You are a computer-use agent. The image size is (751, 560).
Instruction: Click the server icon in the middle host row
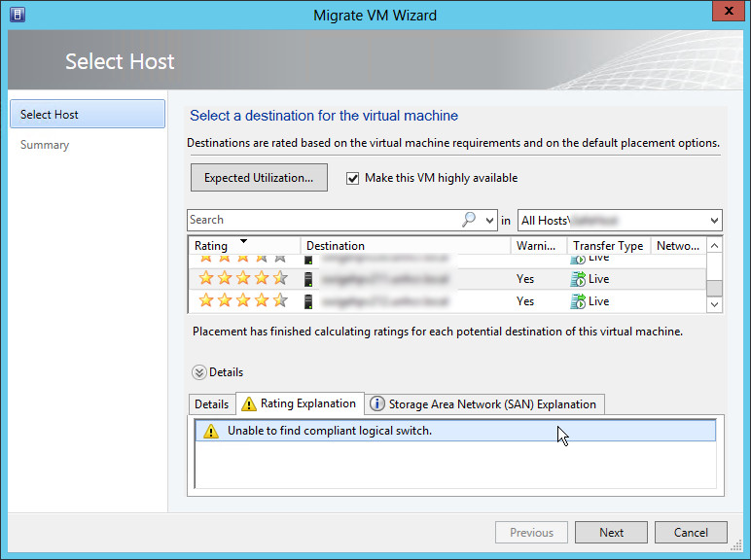309,279
